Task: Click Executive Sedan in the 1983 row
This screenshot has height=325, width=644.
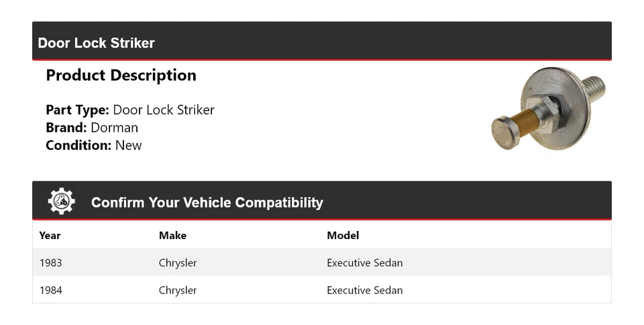Action: pyautogui.click(x=364, y=263)
